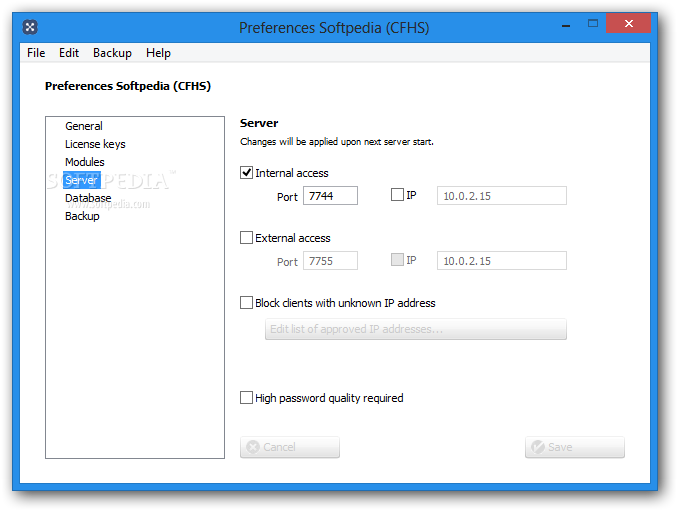
Task: Maximize the Preferences window
Action: (x=593, y=24)
